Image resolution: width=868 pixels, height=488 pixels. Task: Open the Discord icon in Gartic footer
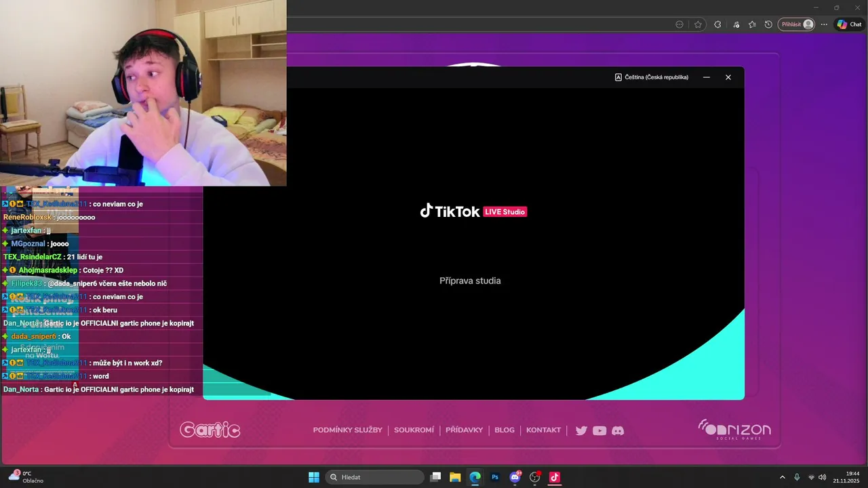(618, 430)
